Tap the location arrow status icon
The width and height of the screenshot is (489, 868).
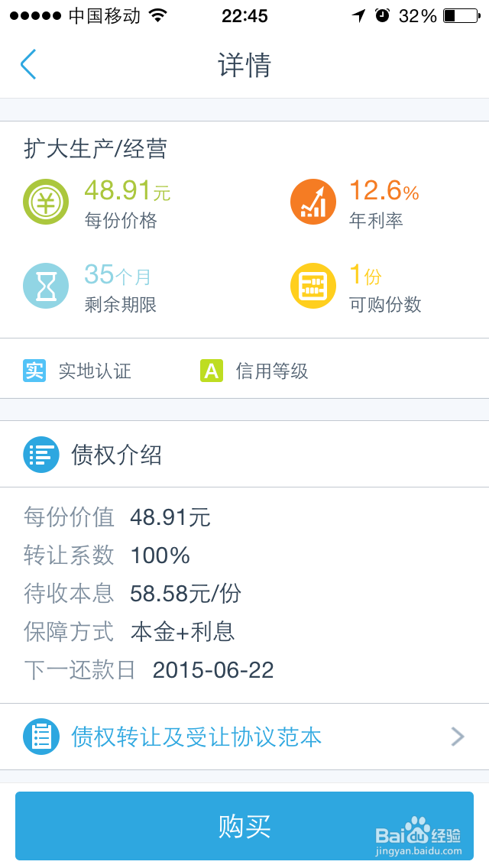pos(359,15)
